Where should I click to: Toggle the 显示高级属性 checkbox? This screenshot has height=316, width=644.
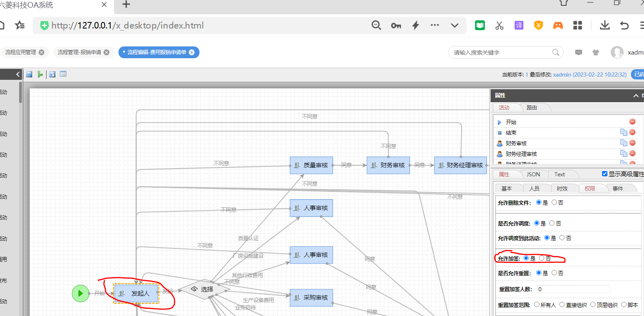pyautogui.click(x=605, y=174)
